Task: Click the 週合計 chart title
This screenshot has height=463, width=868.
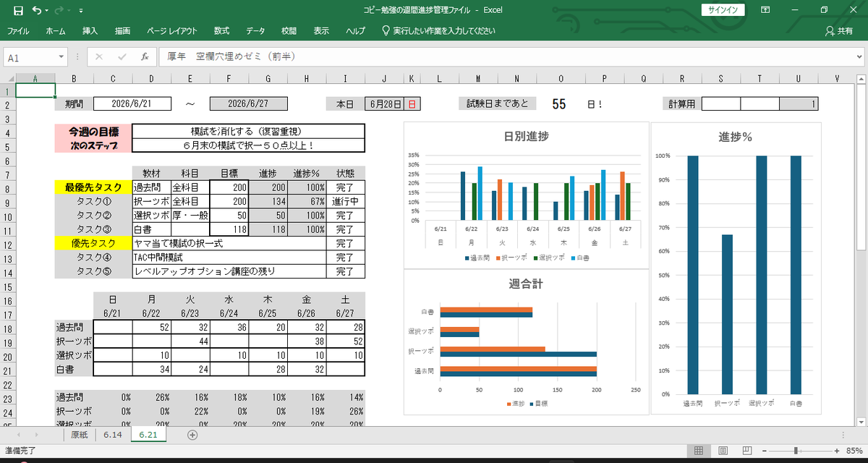Action: tap(525, 284)
